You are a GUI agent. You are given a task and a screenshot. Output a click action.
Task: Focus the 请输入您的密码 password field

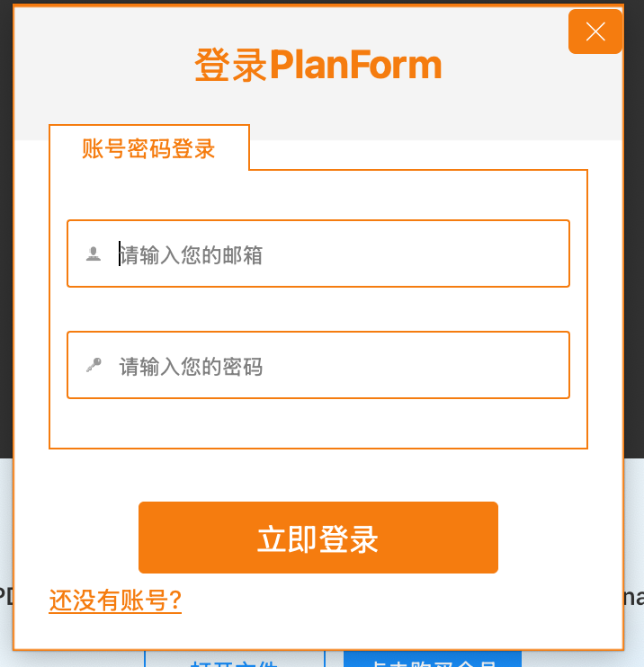coord(318,365)
